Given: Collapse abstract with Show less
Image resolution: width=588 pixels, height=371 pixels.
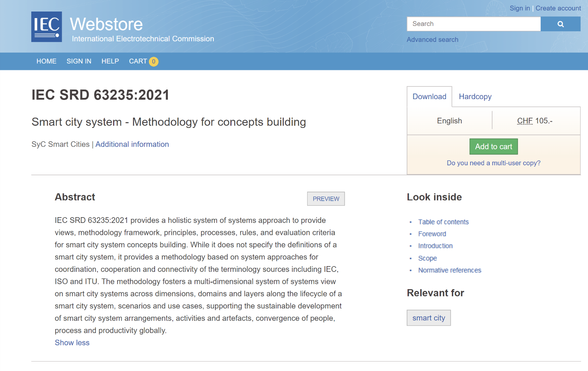Looking at the screenshot, I should 72,343.
